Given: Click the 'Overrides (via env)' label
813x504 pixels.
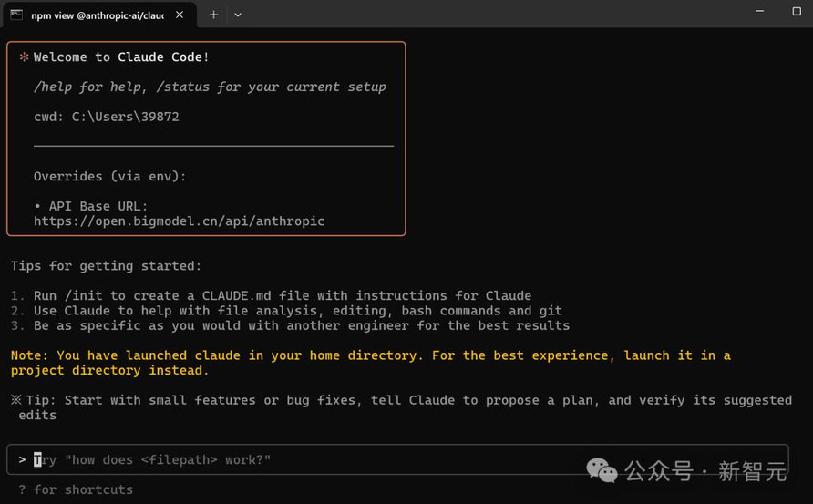Looking at the screenshot, I should [x=110, y=176].
